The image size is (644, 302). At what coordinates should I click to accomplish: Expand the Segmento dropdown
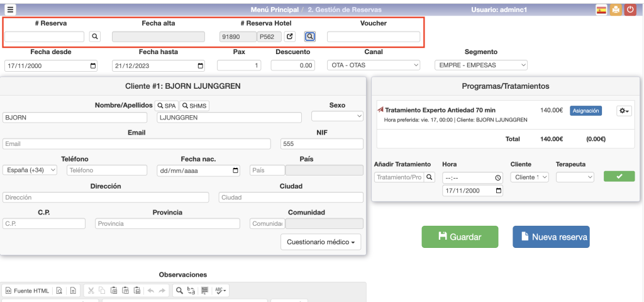tap(481, 65)
